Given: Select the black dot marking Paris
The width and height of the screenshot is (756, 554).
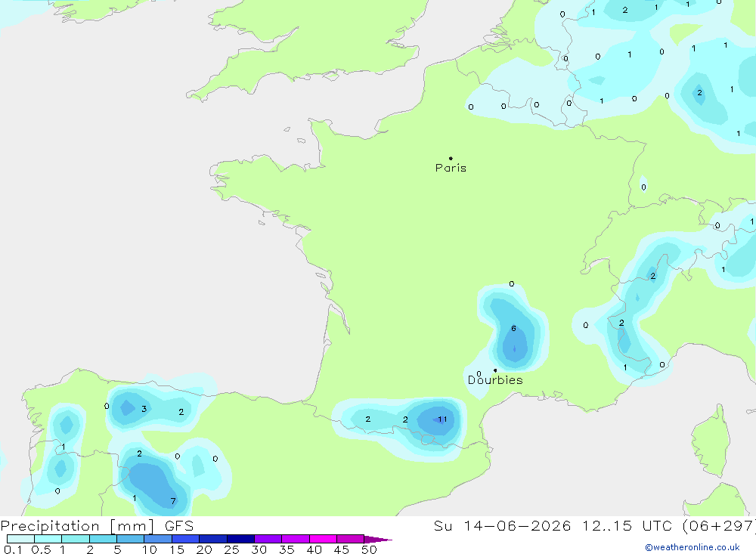Looking at the screenshot, I should (x=451, y=158).
